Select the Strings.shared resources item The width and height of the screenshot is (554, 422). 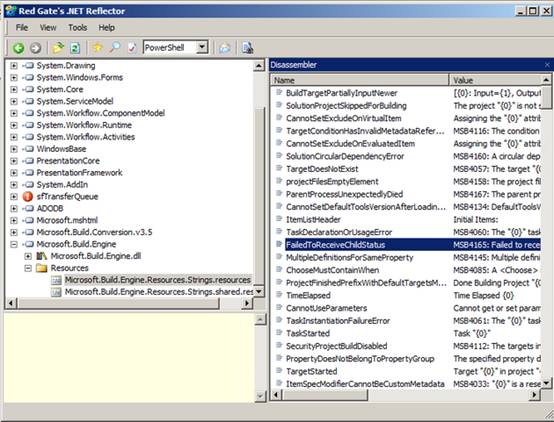pyautogui.click(x=159, y=292)
